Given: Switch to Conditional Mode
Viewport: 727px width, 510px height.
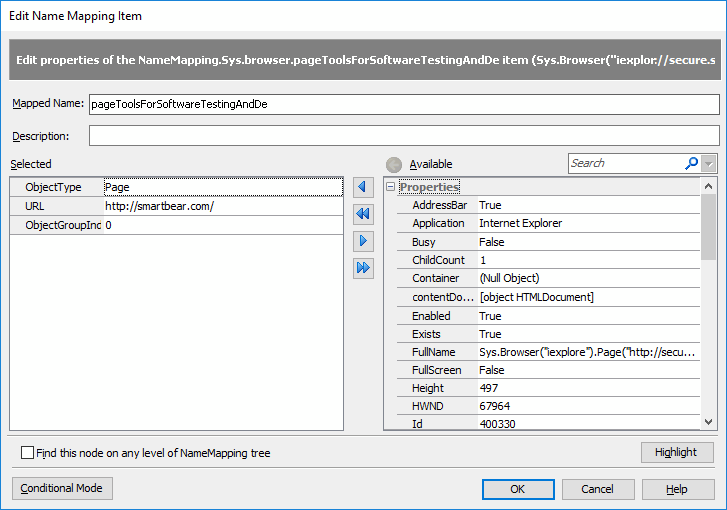Looking at the screenshot, I should click(62, 488).
